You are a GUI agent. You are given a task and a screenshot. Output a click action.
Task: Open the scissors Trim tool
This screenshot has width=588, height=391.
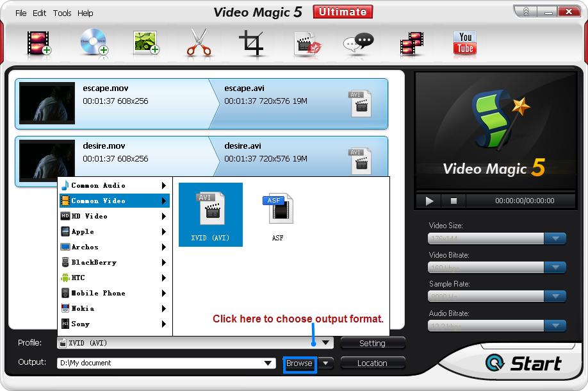199,42
